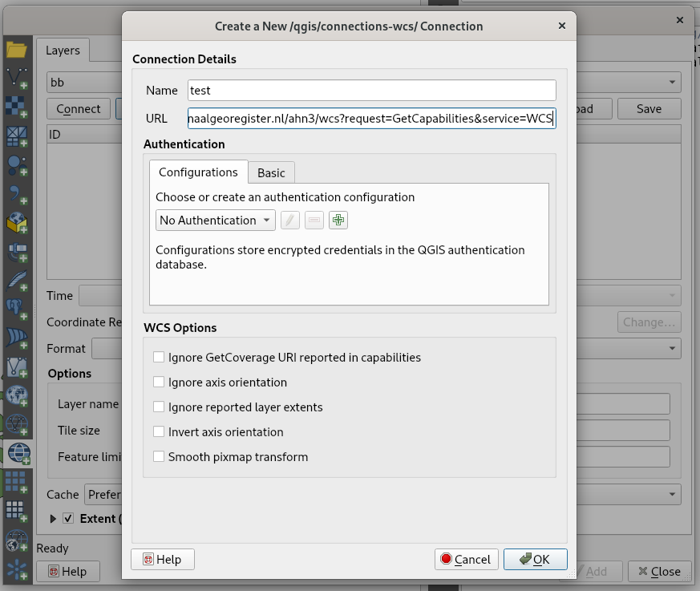This screenshot has width=700, height=591.
Task: Close the connection dialog with X
Action: click(562, 26)
